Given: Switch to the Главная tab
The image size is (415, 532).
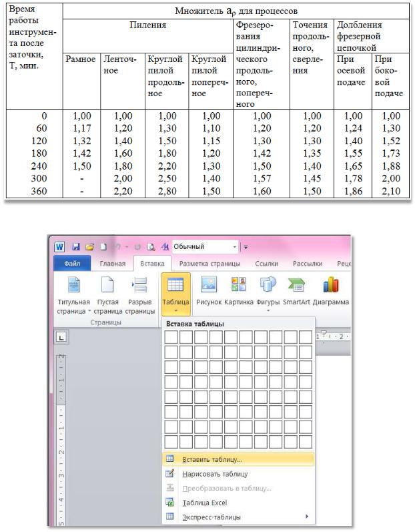Looking at the screenshot, I should [x=113, y=263].
